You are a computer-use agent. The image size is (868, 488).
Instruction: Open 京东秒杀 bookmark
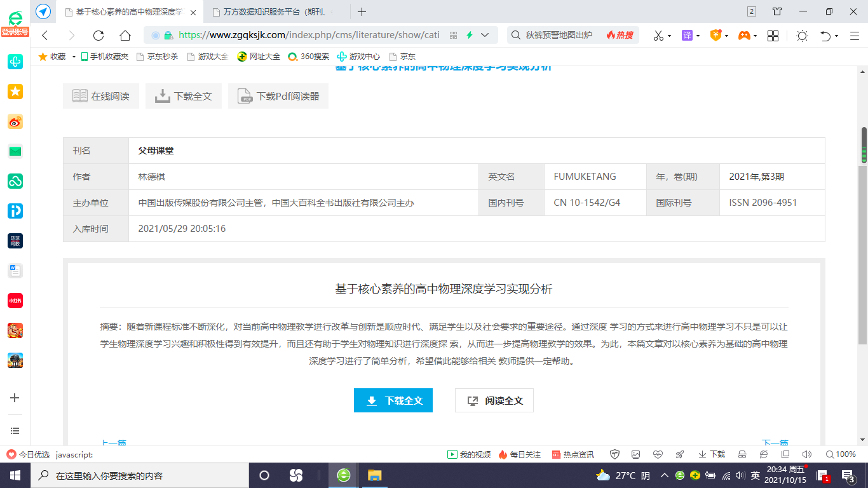pyautogui.click(x=157, y=57)
